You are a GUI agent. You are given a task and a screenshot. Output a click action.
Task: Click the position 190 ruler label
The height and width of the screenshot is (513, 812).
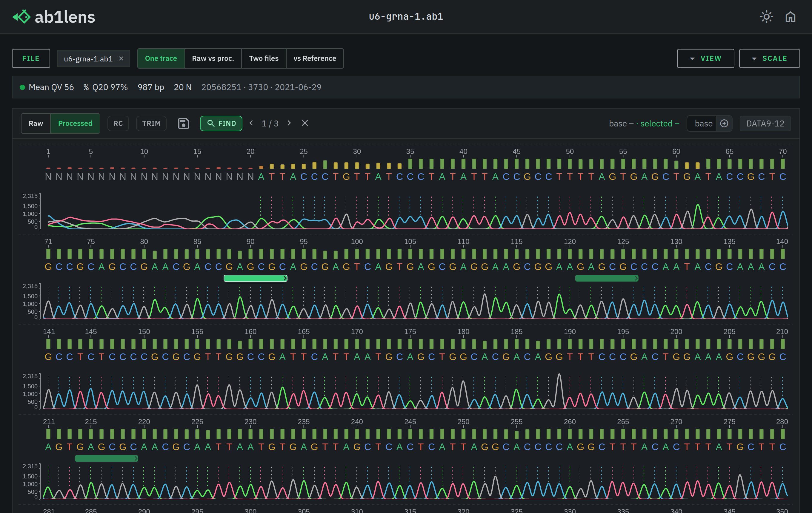pyautogui.click(x=570, y=331)
